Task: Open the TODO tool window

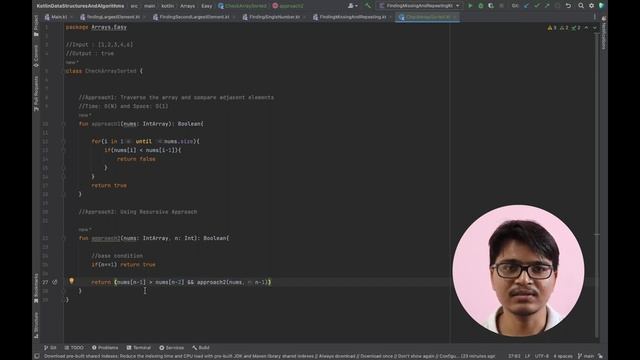Action: coord(74,348)
